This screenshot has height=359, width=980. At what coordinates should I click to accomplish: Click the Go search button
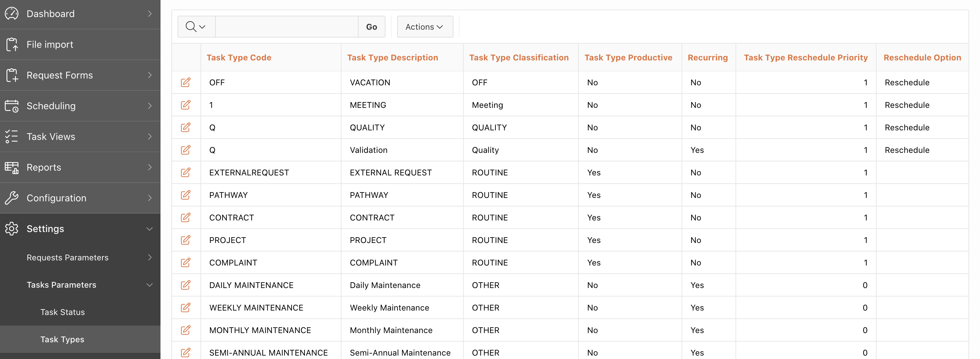click(x=372, y=27)
